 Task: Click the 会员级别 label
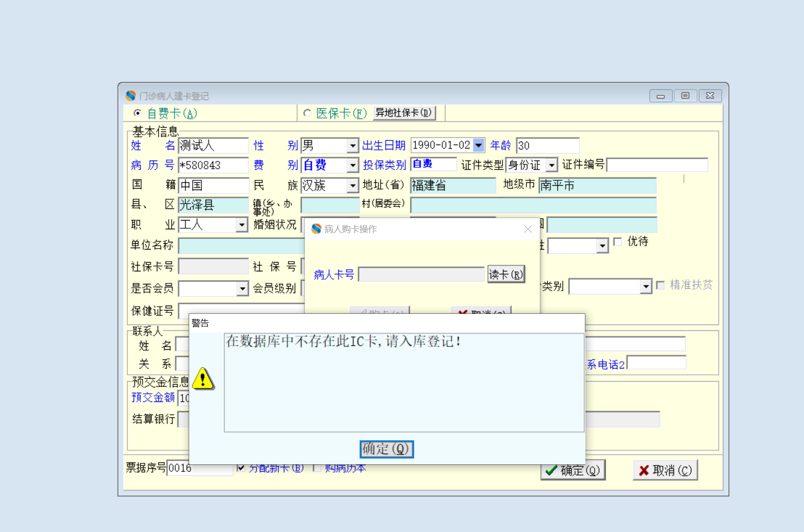274,289
